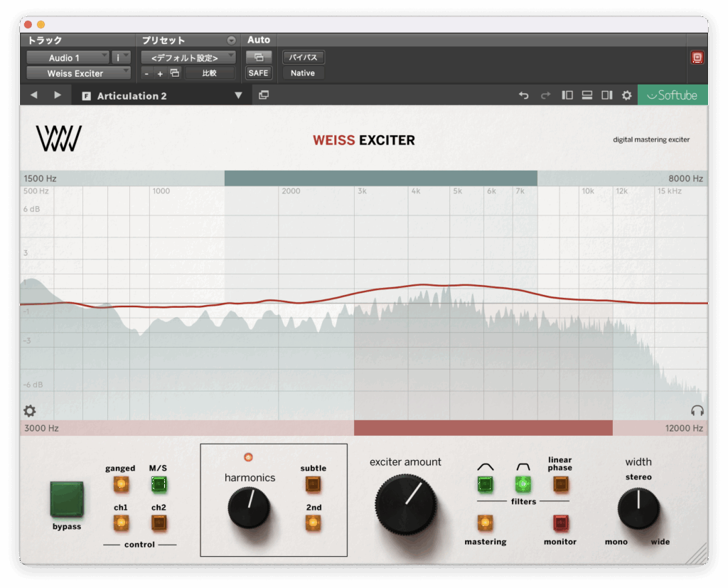Click the digital mastering exciter text
The image size is (728, 588).
click(x=651, y=140)
